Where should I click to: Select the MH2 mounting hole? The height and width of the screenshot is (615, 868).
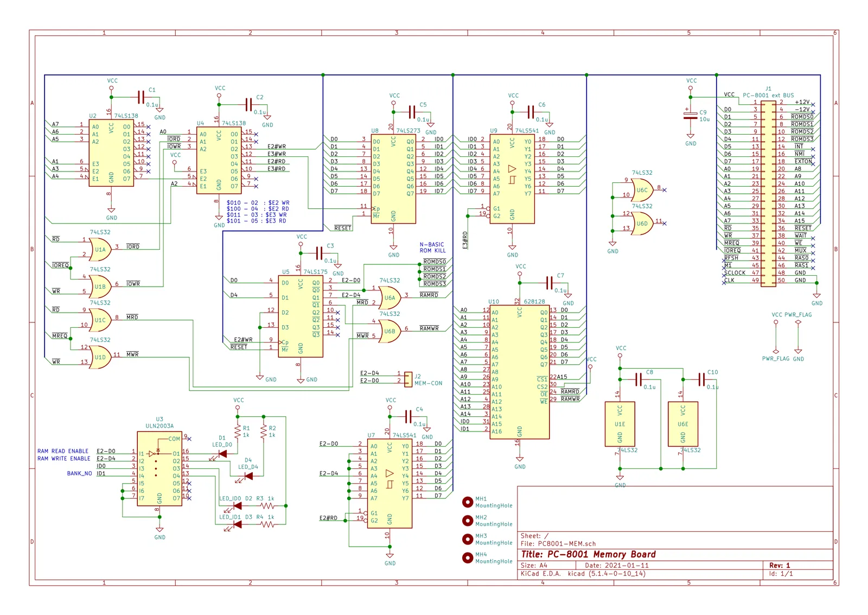[x=468, y=520]
